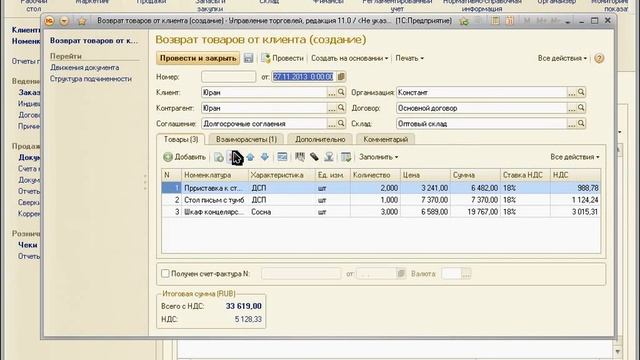Open the Печать dropdown menu
The height and width of the screenshot is (360, 640).
[x=409, y=58]
